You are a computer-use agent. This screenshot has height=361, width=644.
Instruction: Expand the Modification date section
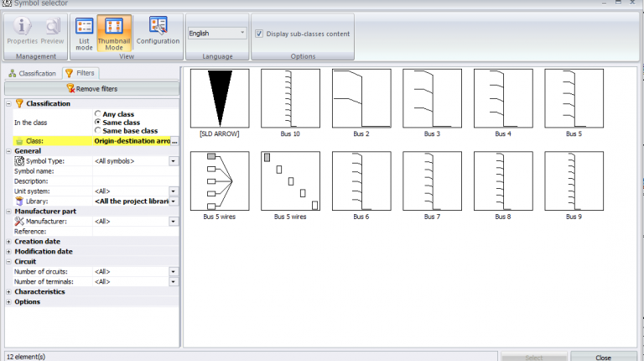point(8,251)
